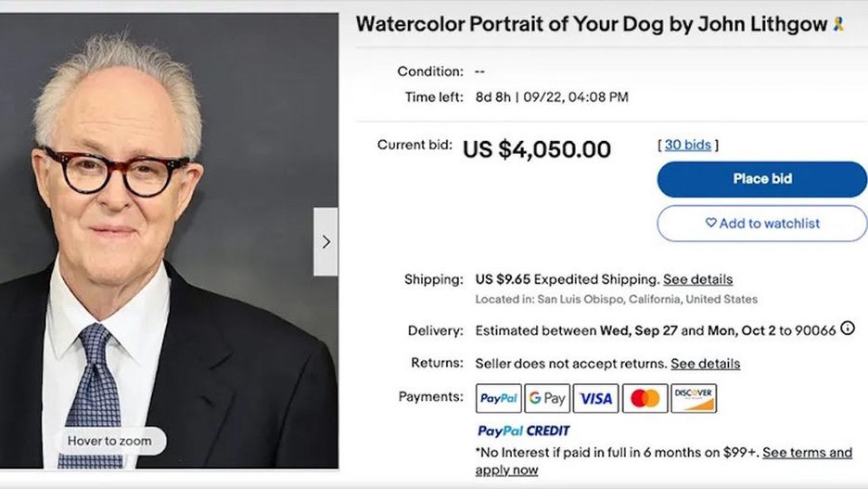Show next photo with the arrow

[x=325, y=241]
